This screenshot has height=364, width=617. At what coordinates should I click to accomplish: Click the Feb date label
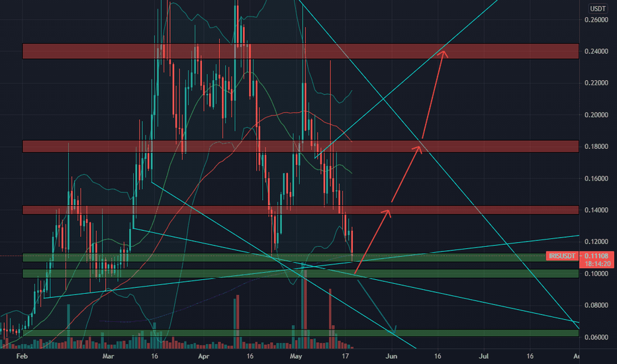[22, 356]
